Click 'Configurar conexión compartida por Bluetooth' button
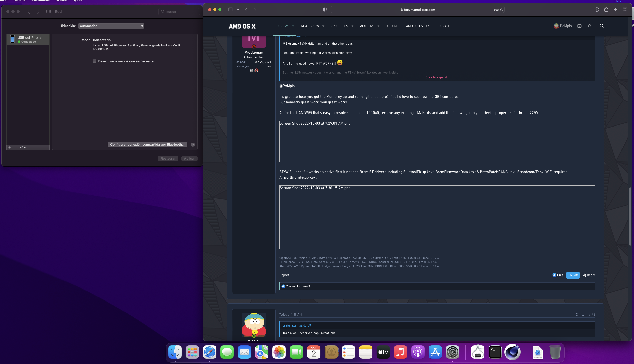 pyautogui.click(x=147, y=145)
